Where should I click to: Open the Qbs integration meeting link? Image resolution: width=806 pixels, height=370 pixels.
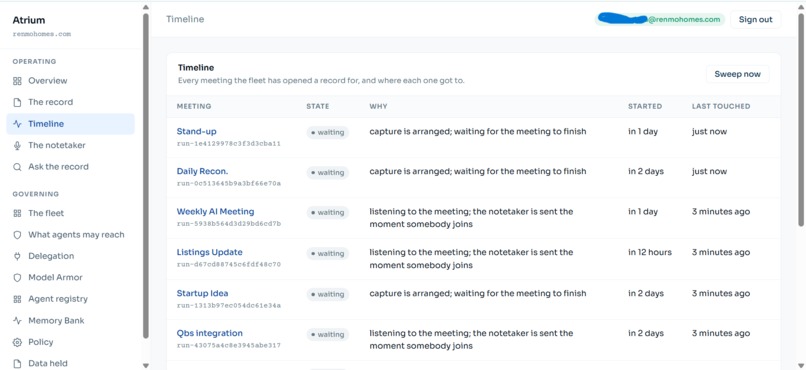click(210, 333)
